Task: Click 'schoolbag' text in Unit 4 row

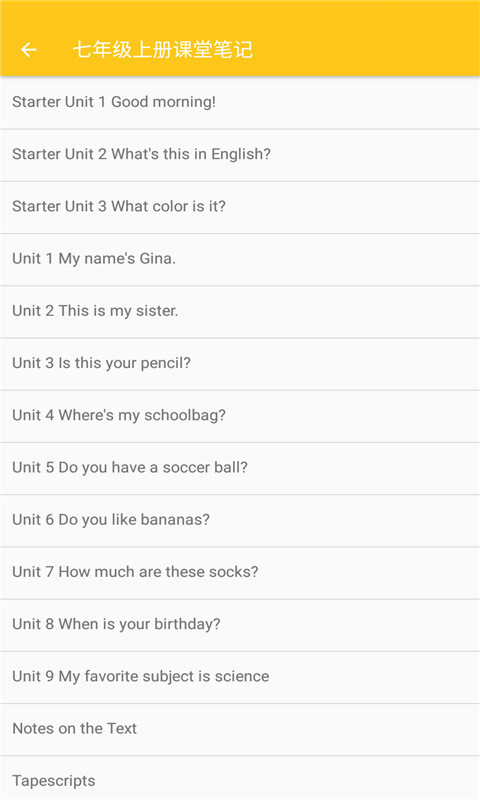Action: click(185, 415)
